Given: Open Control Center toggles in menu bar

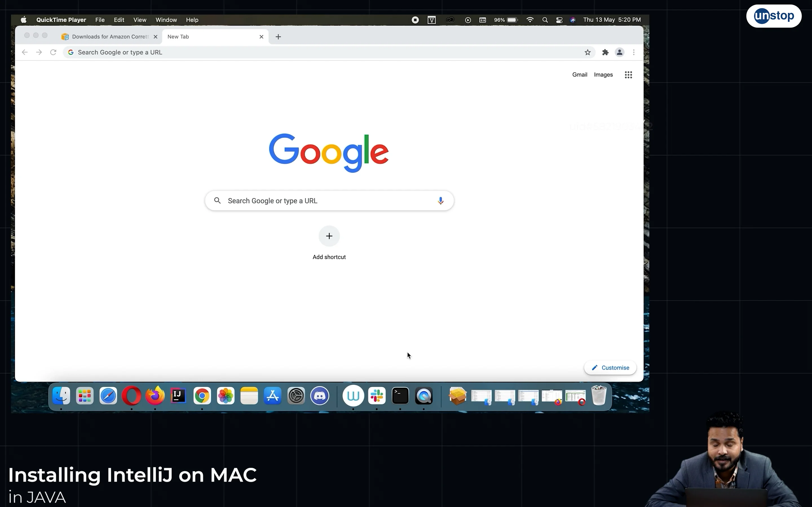Looking at the screenshot, I should [x=559, y=20].
